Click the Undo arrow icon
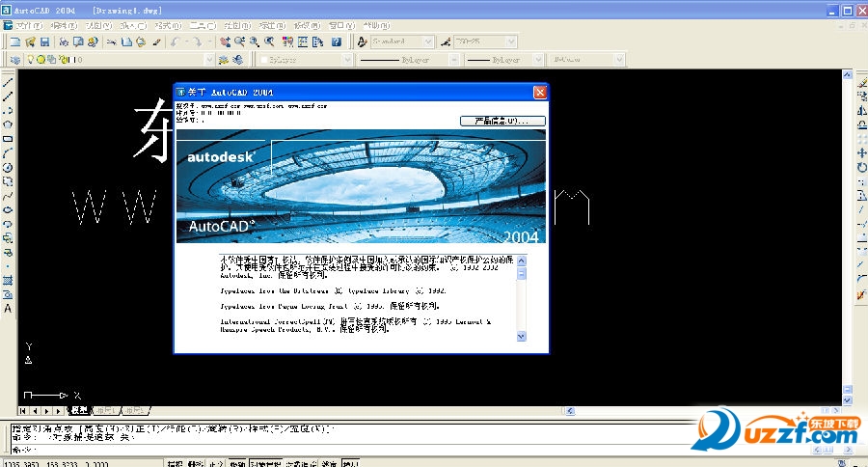 [175, 42]
